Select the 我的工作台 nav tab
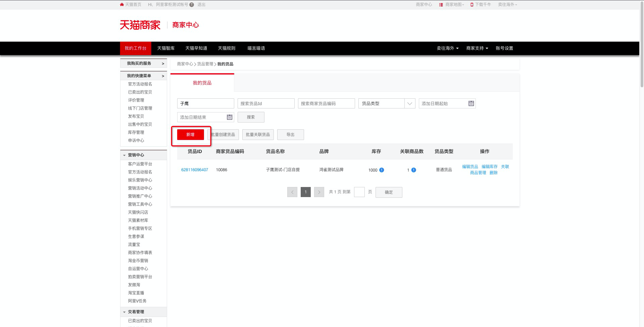Image resolution: width=644 pixels, height=327 pixels. point(136,48)
